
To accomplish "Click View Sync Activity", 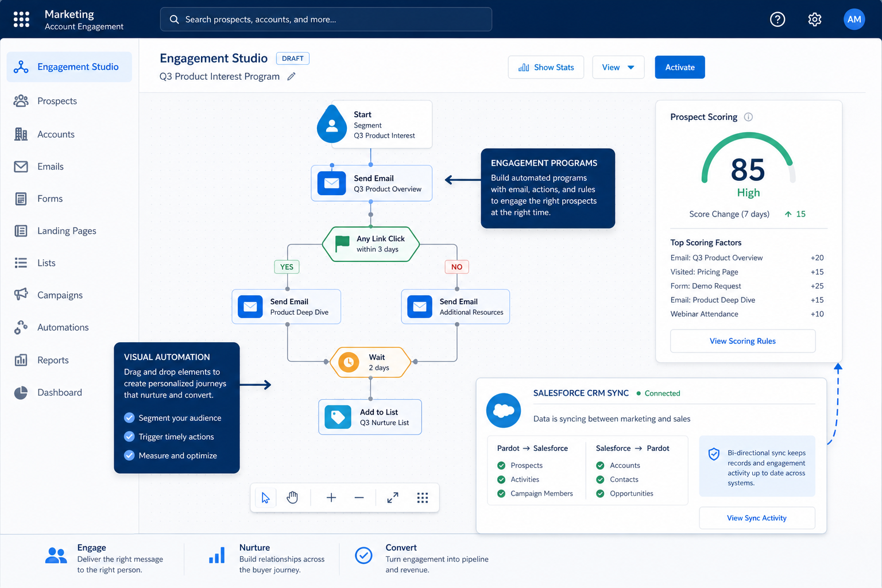I will (x=757, y=518).
